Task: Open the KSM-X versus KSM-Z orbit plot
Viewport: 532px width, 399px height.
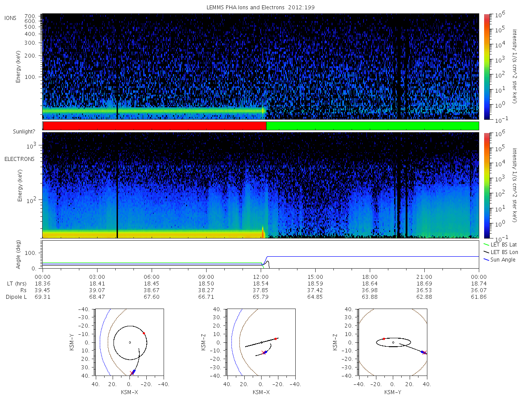Action: coord(261,342)
